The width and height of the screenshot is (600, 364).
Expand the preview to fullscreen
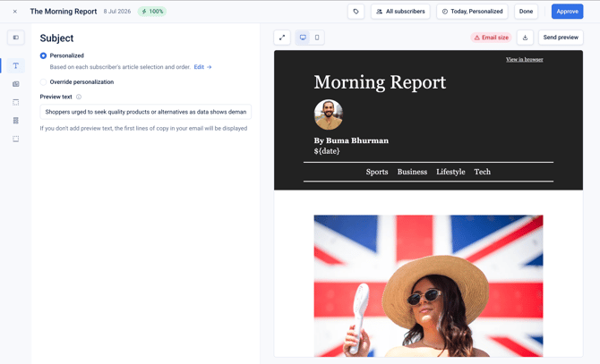click(x=282, y=38)
